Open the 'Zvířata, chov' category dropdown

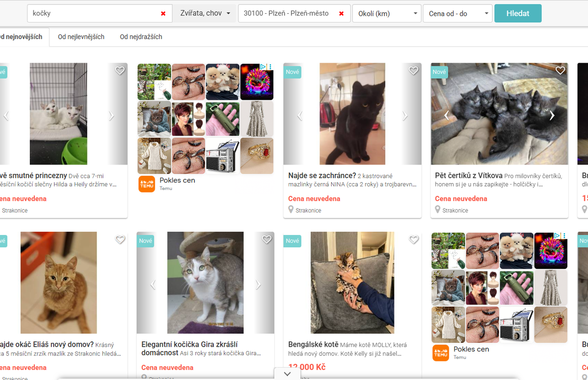click(205, 13)
